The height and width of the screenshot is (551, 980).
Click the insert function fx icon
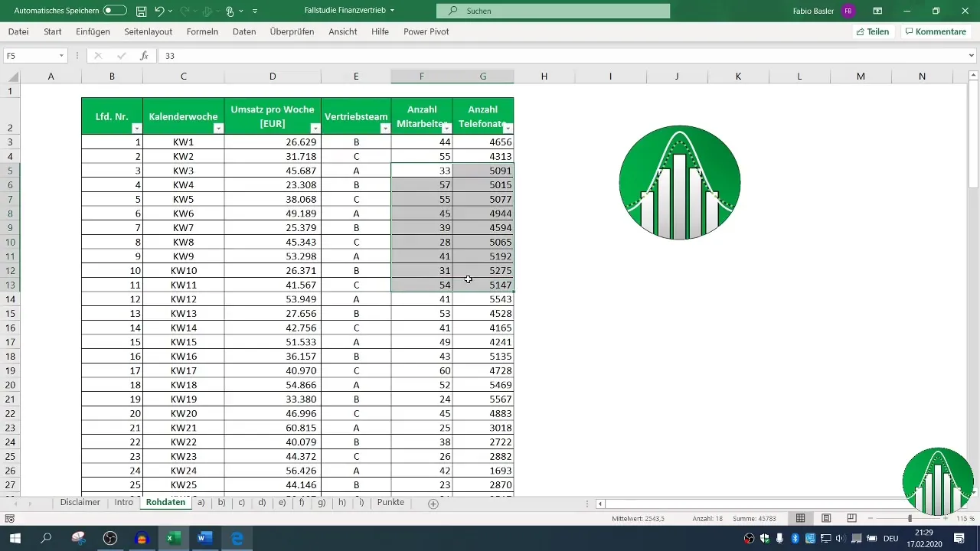[x=144, y=56]
